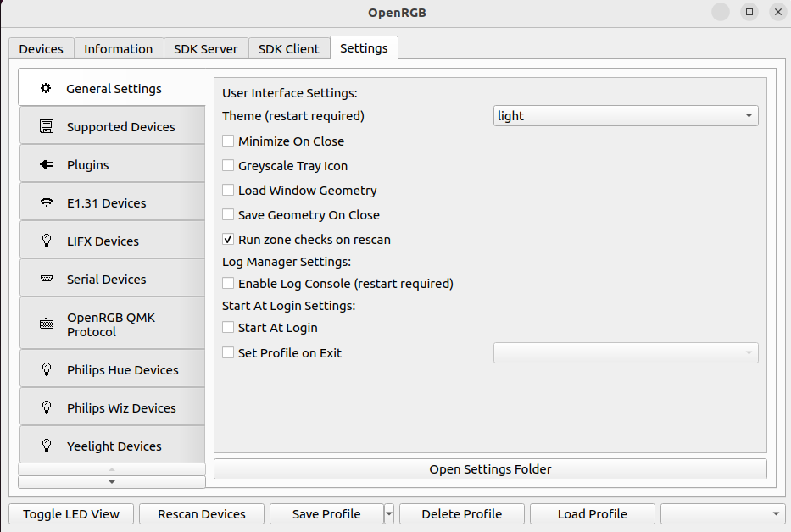Open the SDK Server tab

tap(206, 49)
